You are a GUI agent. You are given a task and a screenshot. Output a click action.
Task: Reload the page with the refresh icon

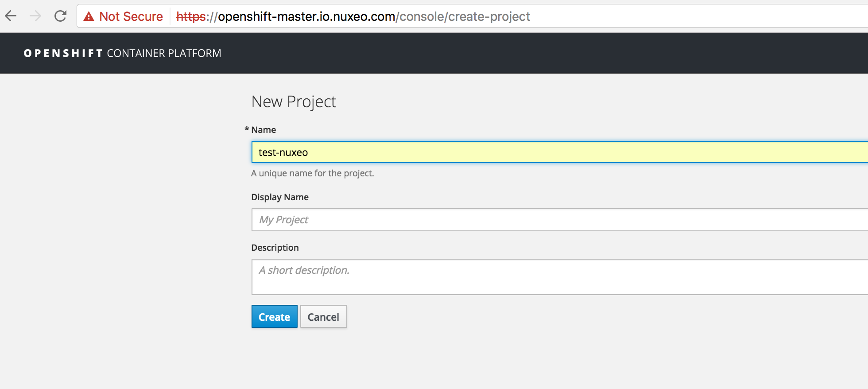[x=60, y=16]
